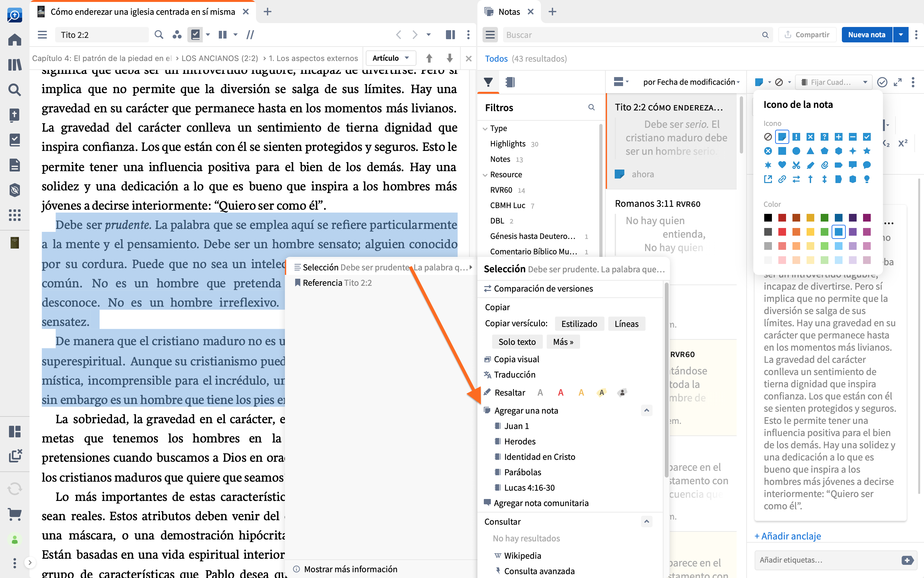Click Mostrar más información link
924x578 pixels.
[350, 569]
